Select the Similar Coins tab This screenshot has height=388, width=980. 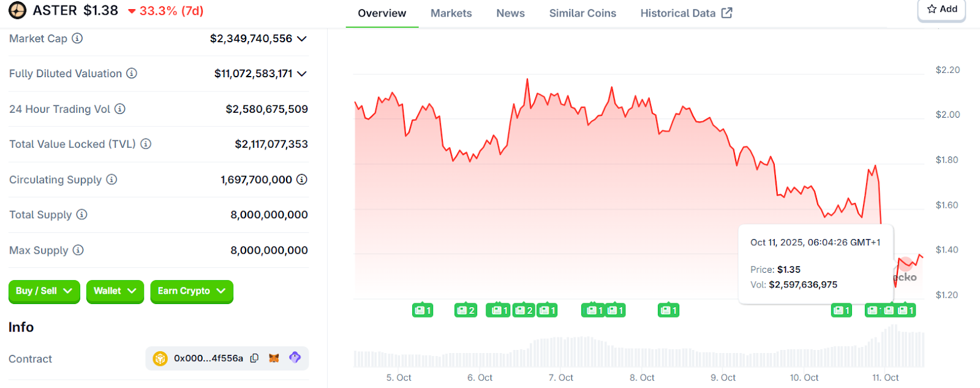(582, 13)
